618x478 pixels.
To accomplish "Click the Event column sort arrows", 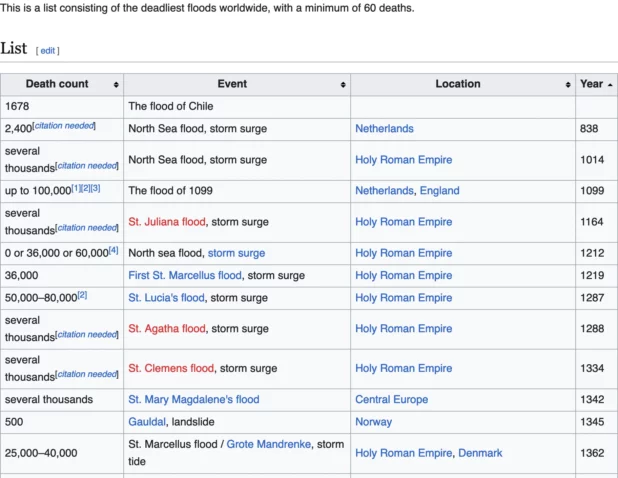I will [x=343, y=85].
